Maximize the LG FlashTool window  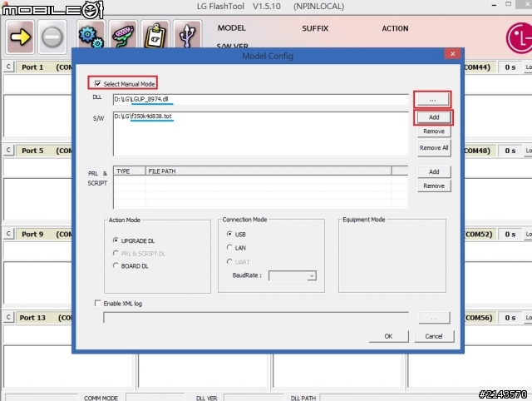508,4
